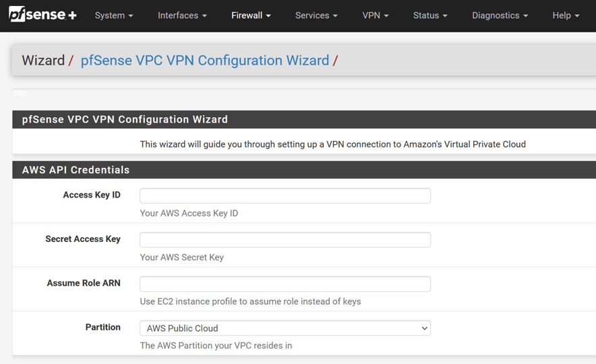Viewport: 596px width, 364px height.
Task: Open the Partition AWS Public Cloud dropdown
Action: point(285,328)
